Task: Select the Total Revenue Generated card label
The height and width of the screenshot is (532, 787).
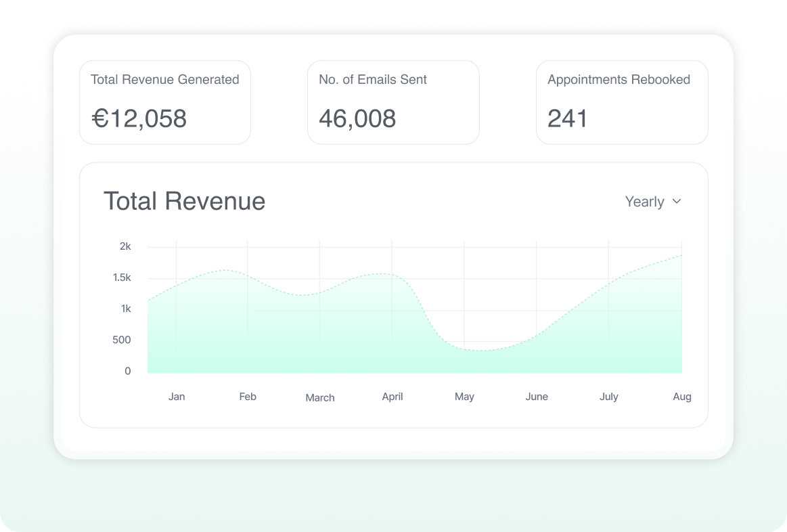Action: (164, 80)
